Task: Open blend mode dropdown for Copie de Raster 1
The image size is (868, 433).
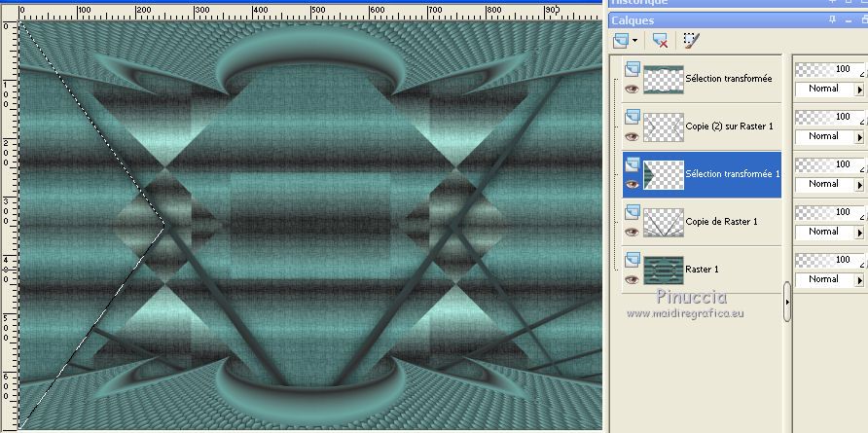Action: [859, 232]
